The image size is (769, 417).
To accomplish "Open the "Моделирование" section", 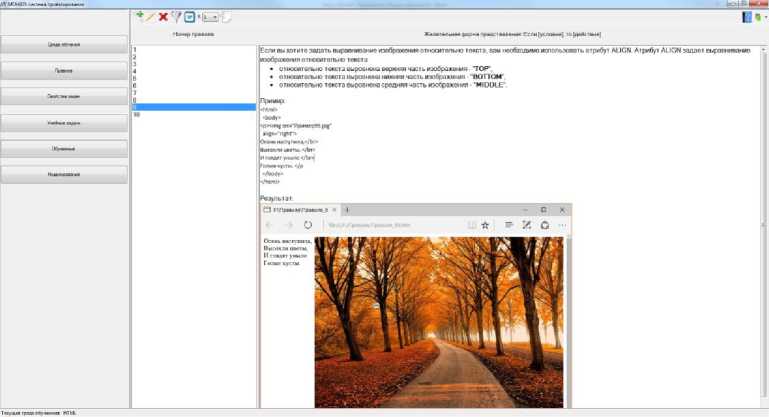I will (64, 175).
